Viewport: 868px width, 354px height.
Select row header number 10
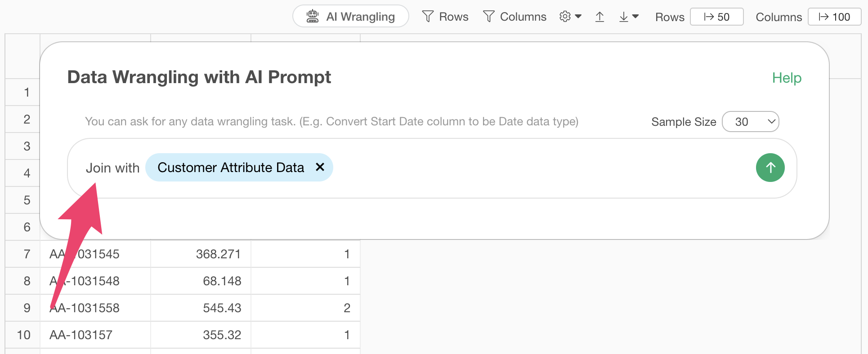point(23,335)
